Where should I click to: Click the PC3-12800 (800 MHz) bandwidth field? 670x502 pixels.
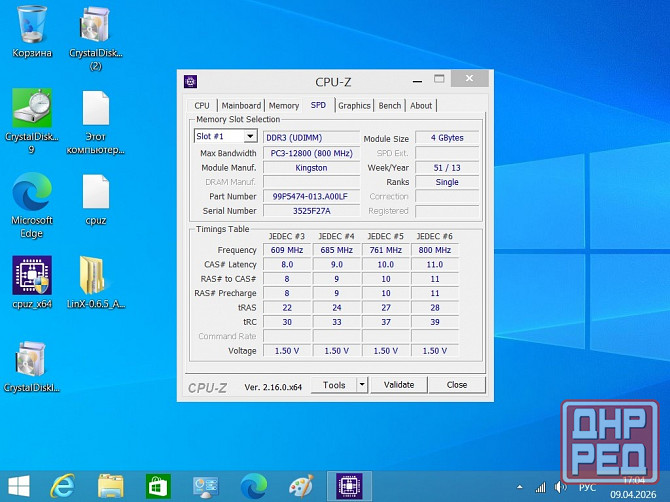(311, 153)
